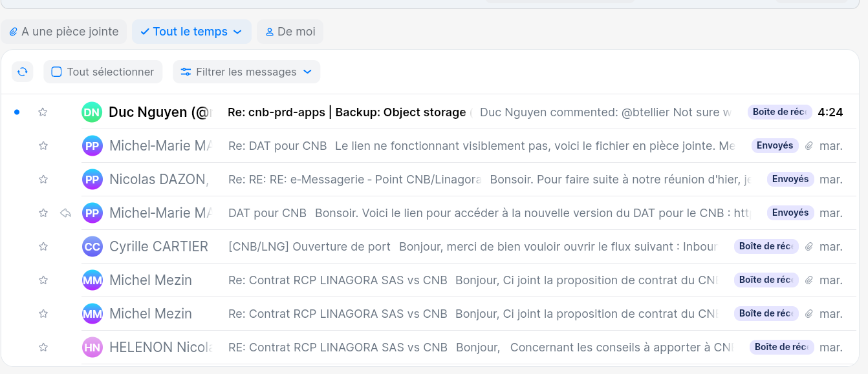The width and height of the screenshot is (868, 374).
Task: Click the "Boîte de réc" label on Duc Nguyen's email
Action: point(779,112)
